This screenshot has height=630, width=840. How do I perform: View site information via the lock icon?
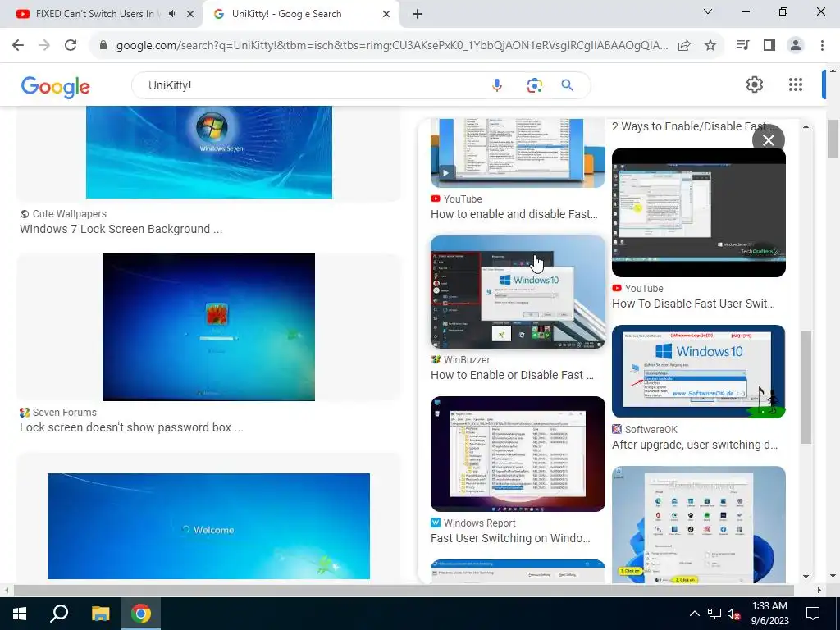(103, 46)
